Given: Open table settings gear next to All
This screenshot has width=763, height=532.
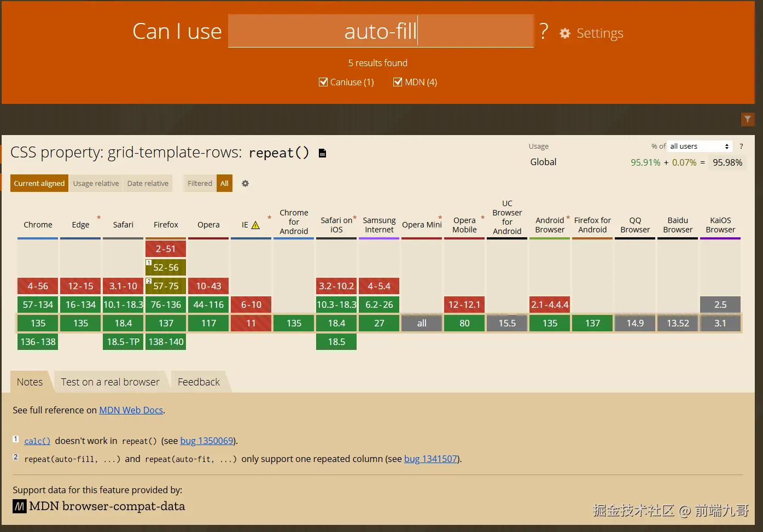Looking at the screenshot, I should (245, 184).
